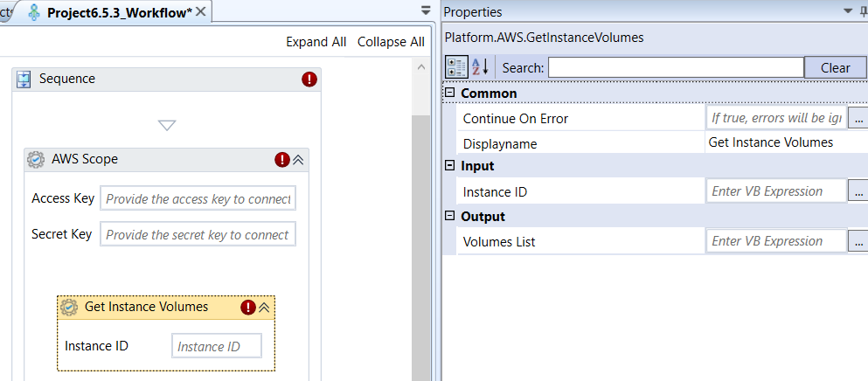Click the AWS Scope error indicator
Viewport: 868px width, 381px height.
click(282, 160)
